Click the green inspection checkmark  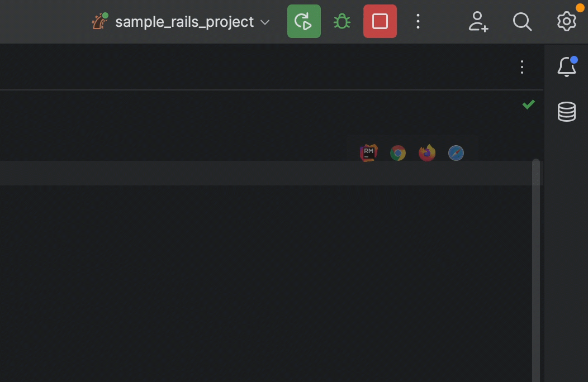(528, 104)
